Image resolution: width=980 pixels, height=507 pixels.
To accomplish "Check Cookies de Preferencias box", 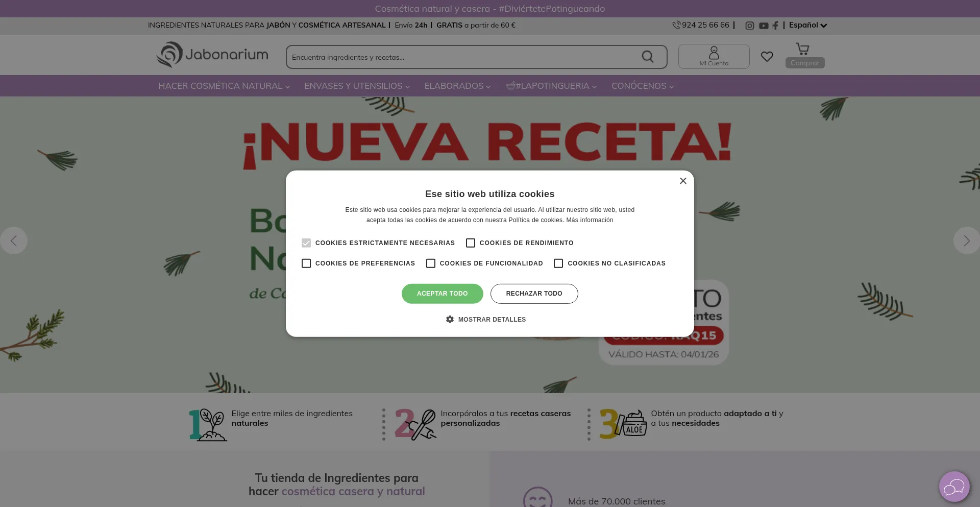I will (306, 263).
